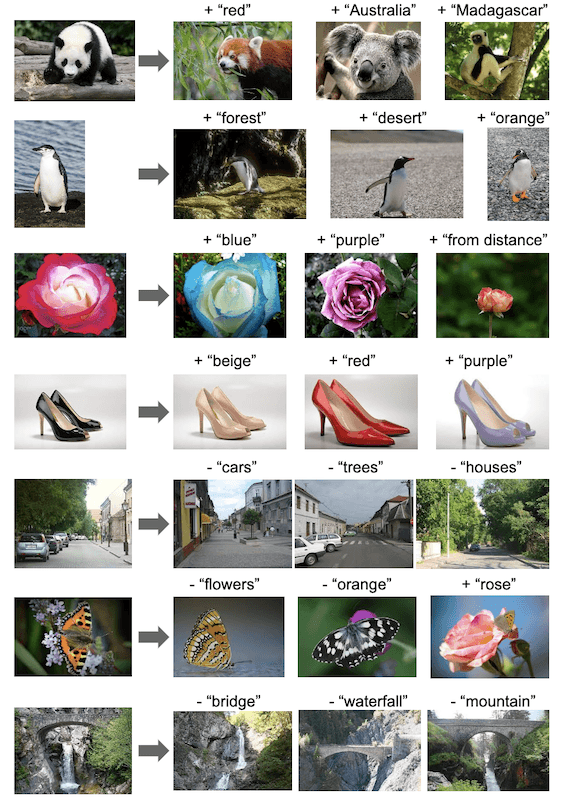Select the penguin in forest image
The width and height of the screenshot is (563, 800).
pyautogui.click(x=240, y=174)
